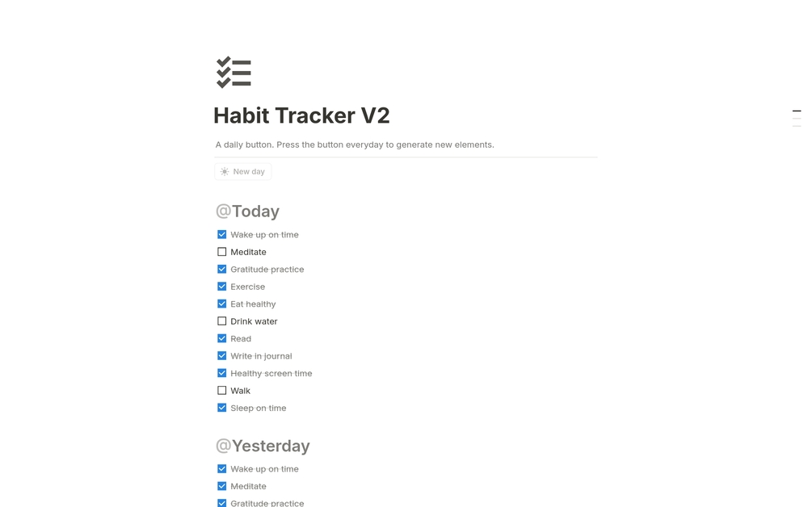
Task: Uncheck the Write in journal checkbox
Action: (x=222, y=355)
